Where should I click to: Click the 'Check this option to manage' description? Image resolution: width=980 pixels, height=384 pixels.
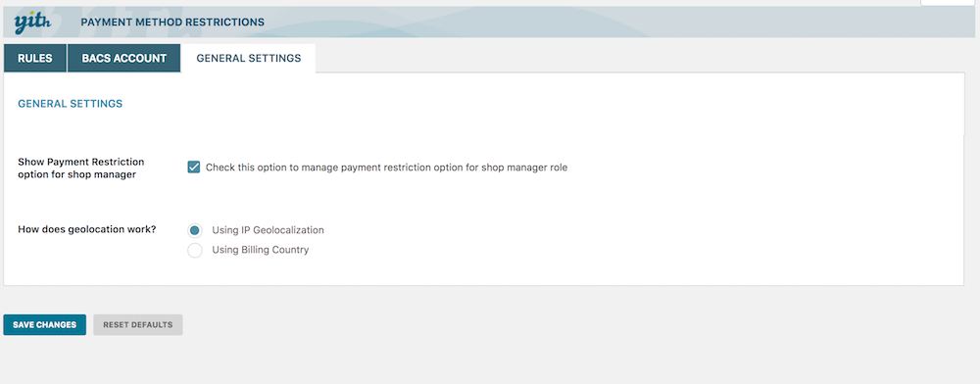coord(386,168)
